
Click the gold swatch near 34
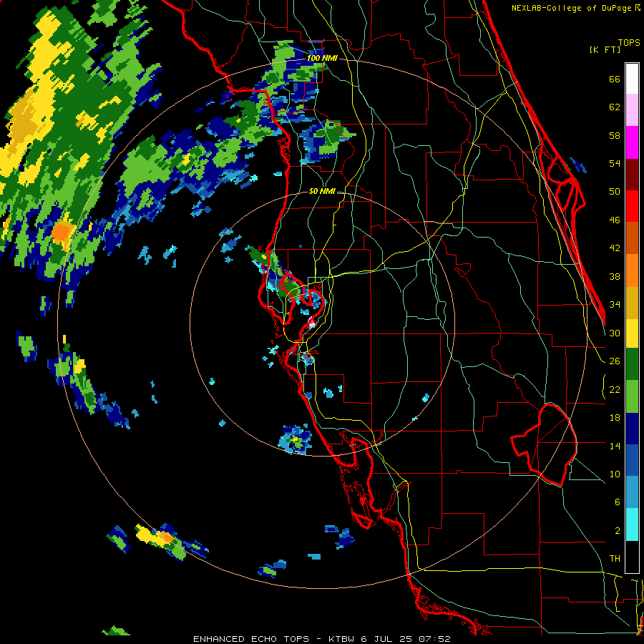click(x=632, y=303)
